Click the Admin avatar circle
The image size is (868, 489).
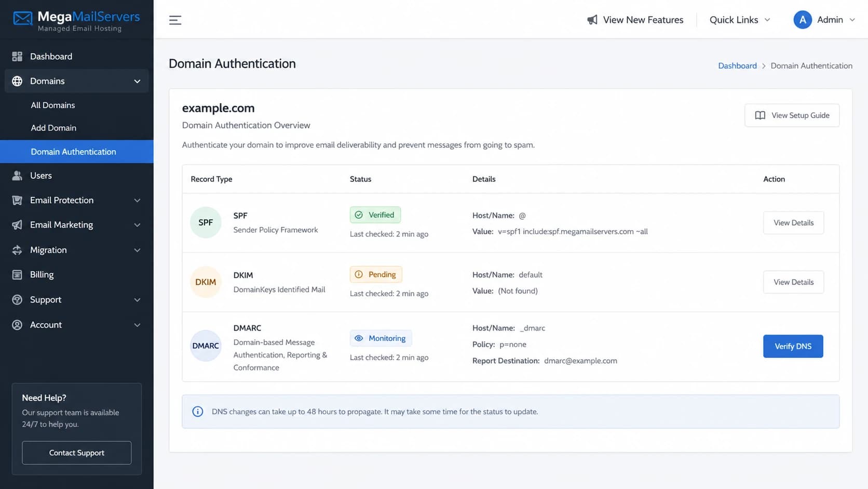[803, 20]
